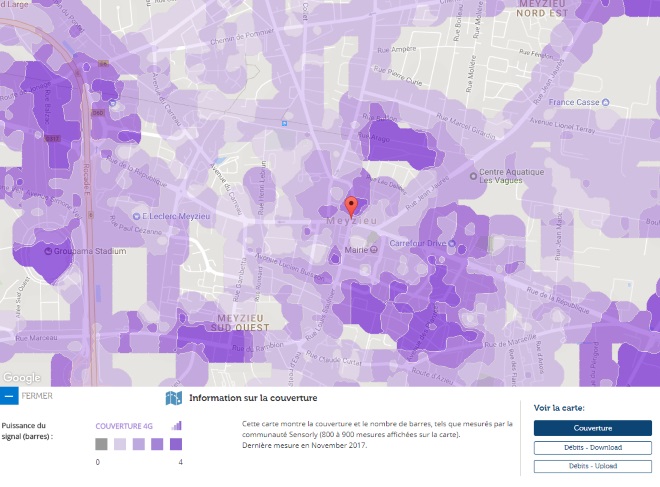Click the darkest purple four-bar legend swatch
The height and width of the screenshot is (487, 660).
176,444
